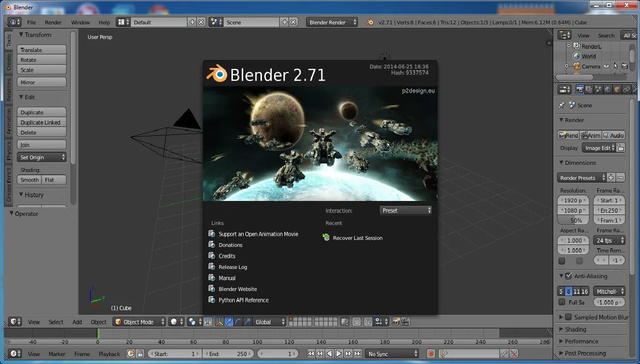Click the outliner editor type icon
The width and height of the screenshot is (640, 364).
tap(565, 35)
